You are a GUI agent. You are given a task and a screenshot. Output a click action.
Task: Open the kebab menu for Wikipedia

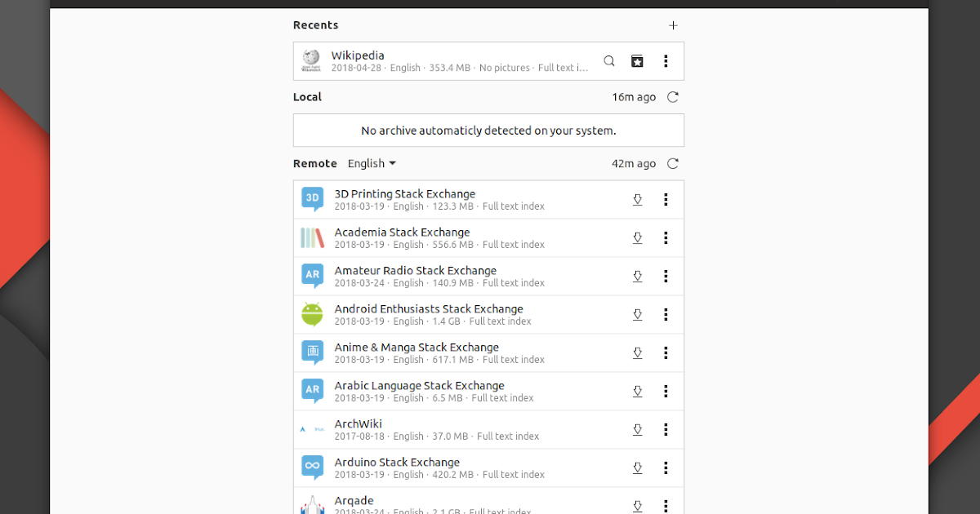tap(666, 60)
